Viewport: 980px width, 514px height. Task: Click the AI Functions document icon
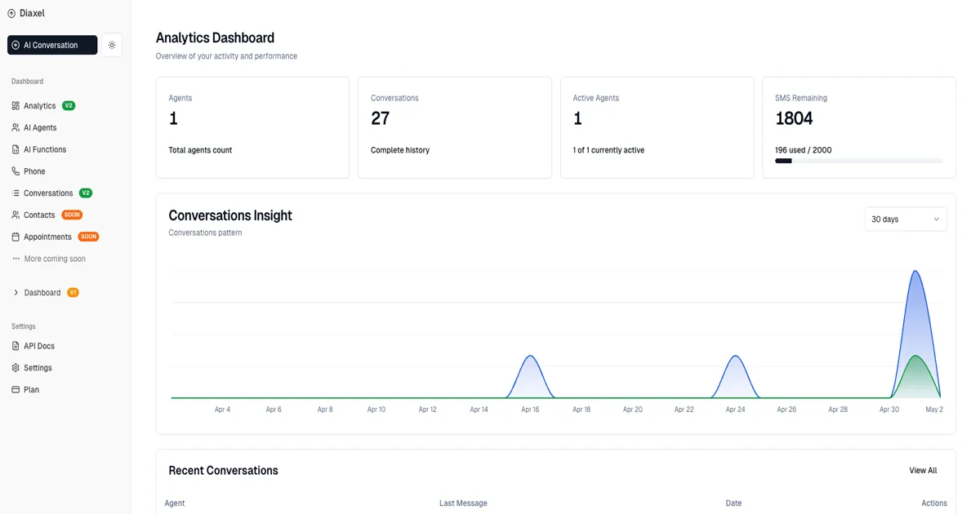point(16,149)
